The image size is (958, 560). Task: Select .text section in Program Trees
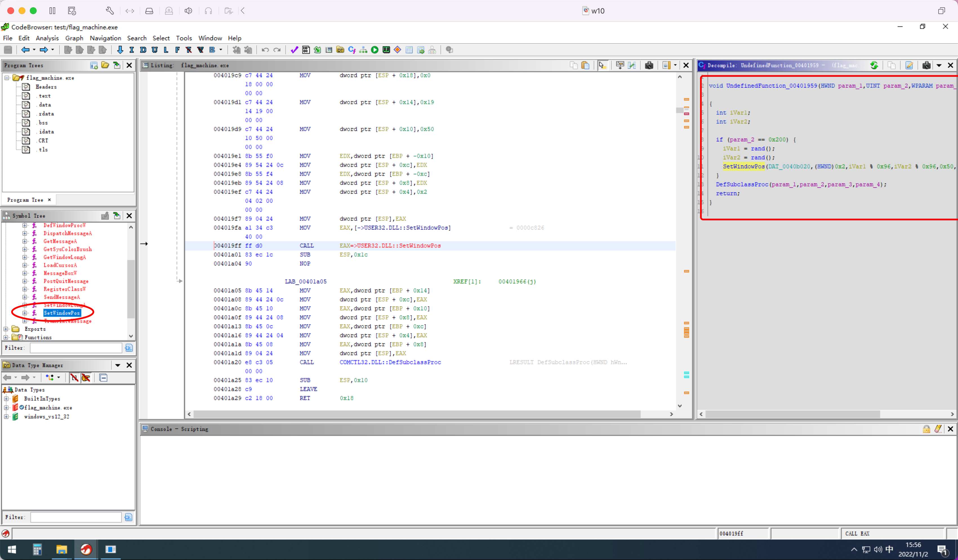tap(44, 96)
